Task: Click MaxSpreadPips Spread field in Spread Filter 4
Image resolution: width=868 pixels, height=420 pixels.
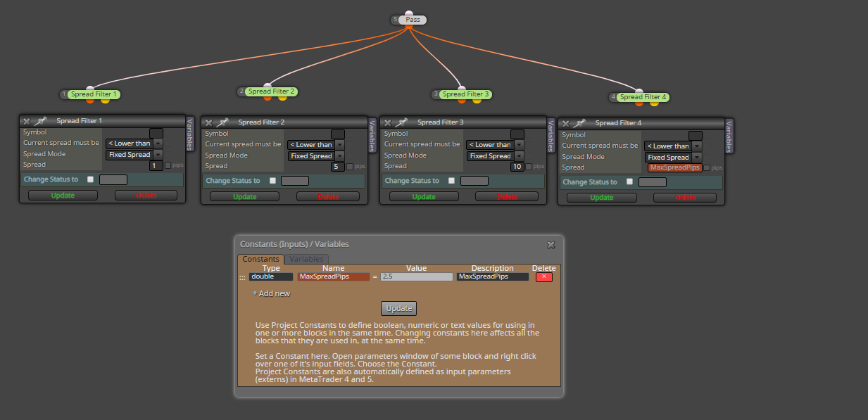Action: coord(675,168)
